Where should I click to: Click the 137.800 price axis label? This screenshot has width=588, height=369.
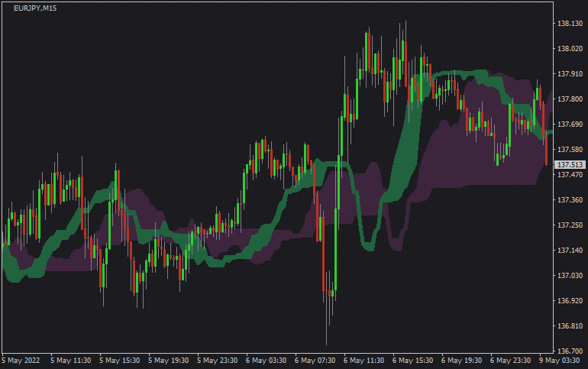[570, 99]
